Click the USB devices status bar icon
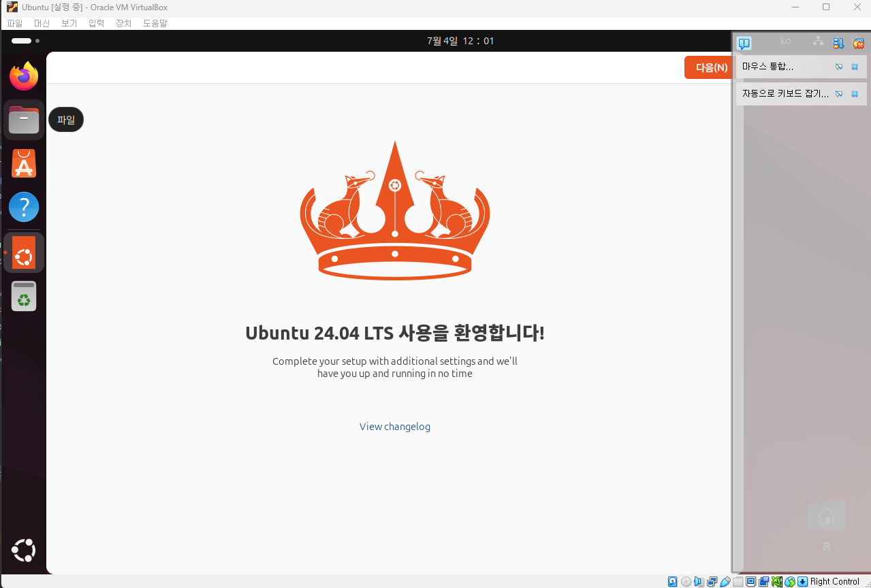871x588 pixels. click(x=725, y=581)
